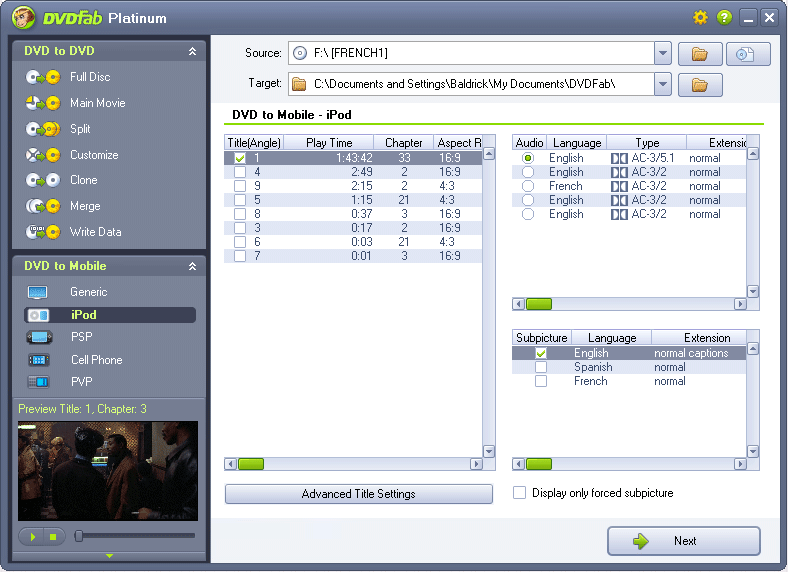This screenshot has height=572, width=788.
Task: Click title list horizontal scrollbar thumb
Action: (251, 464)
